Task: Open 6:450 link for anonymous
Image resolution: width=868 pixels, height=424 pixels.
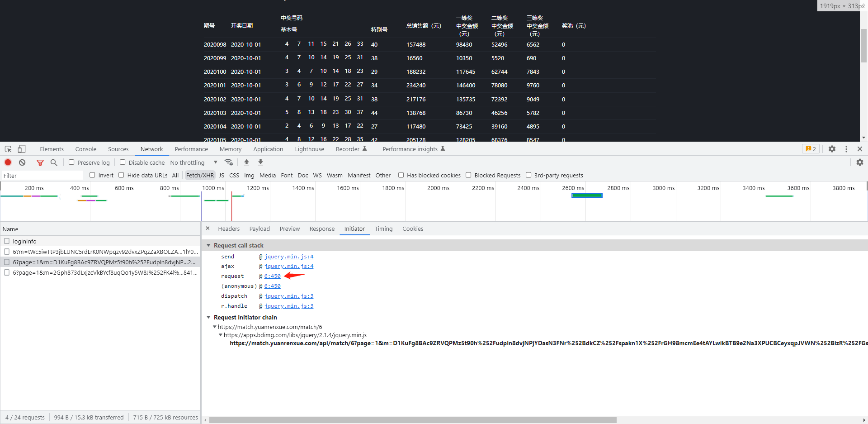Action: (x=273, y=286)
